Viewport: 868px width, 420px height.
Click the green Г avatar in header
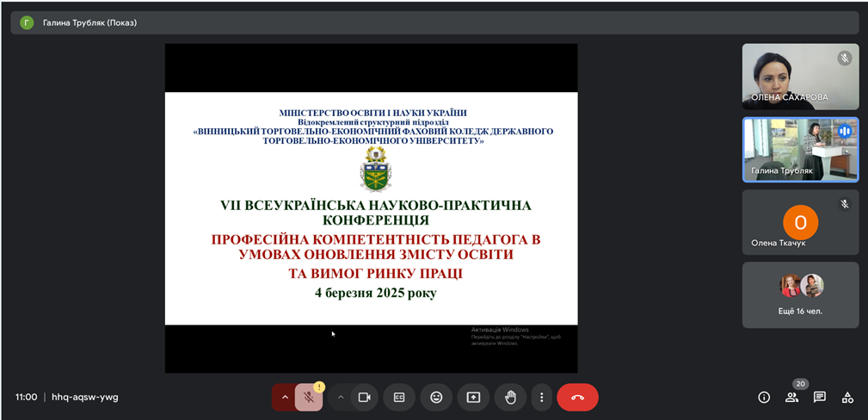tap(27, 22)
